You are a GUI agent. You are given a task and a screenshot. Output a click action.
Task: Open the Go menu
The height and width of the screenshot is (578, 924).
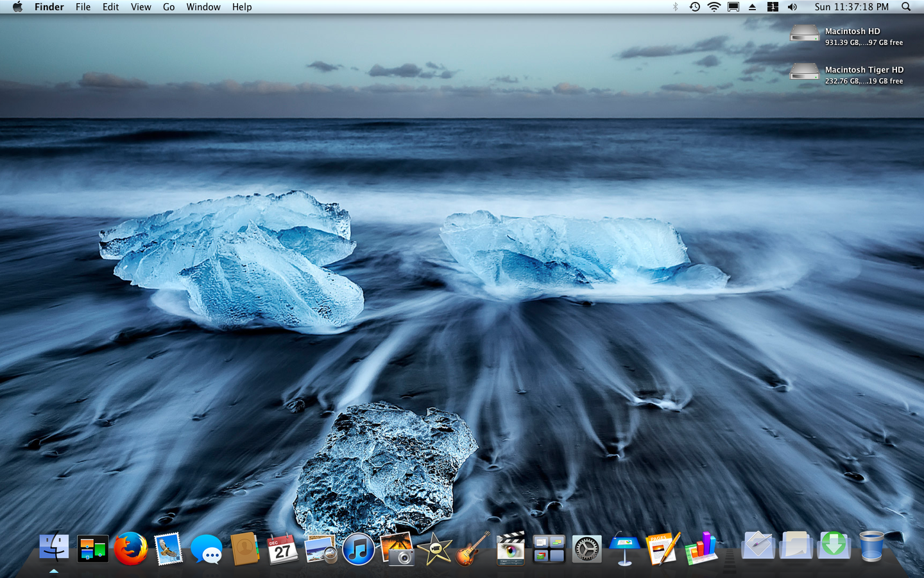(x=169, y=7)
